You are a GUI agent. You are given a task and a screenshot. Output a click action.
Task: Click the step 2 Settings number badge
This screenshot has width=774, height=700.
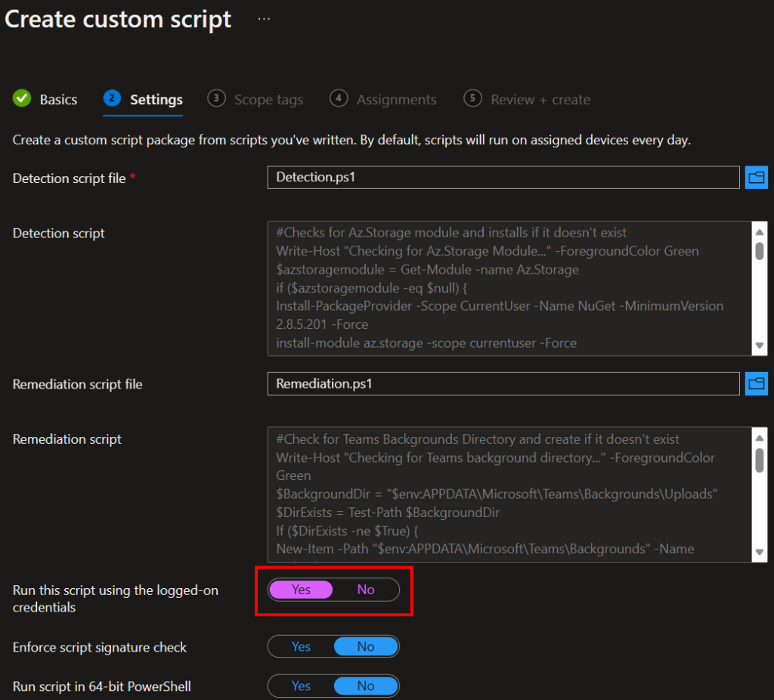coord(112,99)
